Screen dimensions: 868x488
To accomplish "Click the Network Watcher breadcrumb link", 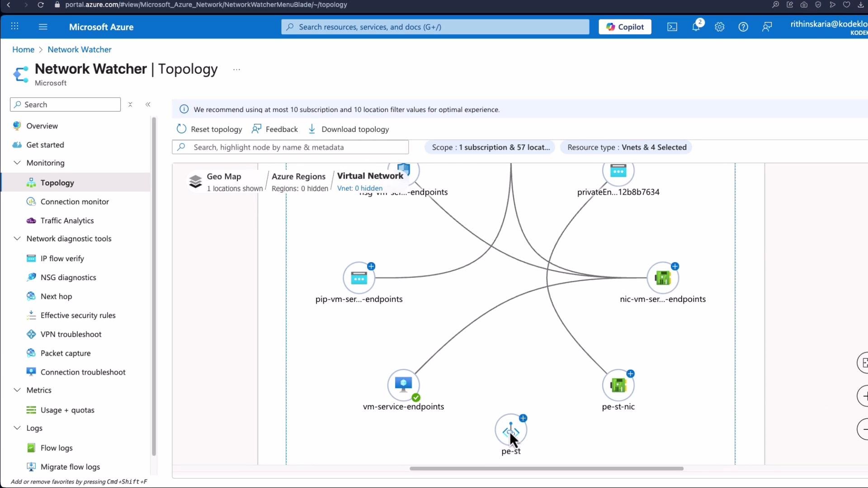I will pos(80,50).
